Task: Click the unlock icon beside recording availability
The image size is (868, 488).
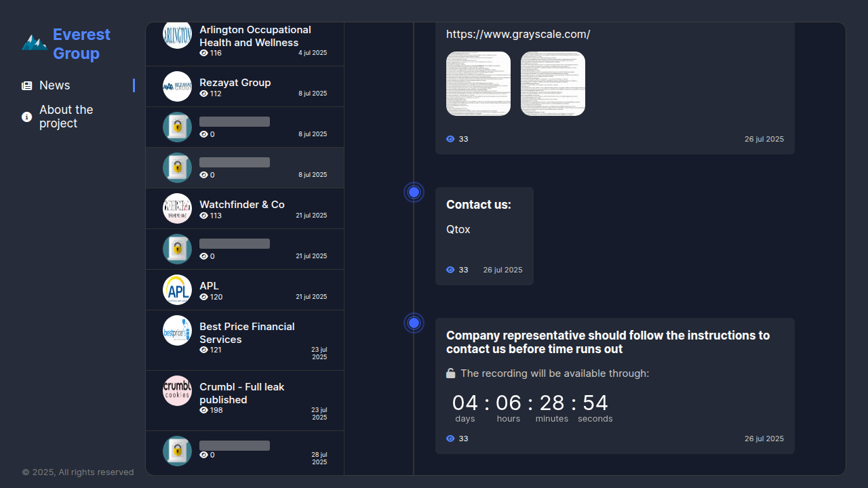Action: [x=451, y=373]
